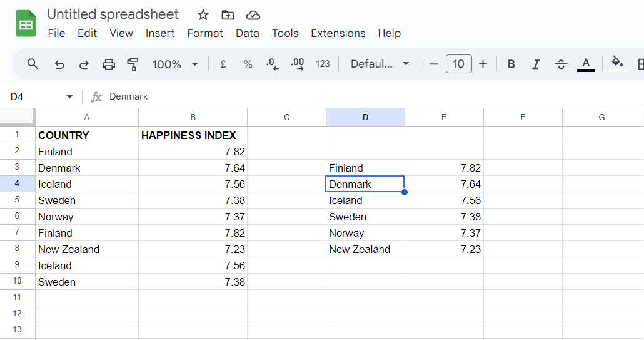Undo the last action
The width and height of the screenshot is (644, 340).
click(x=59, y=64)
